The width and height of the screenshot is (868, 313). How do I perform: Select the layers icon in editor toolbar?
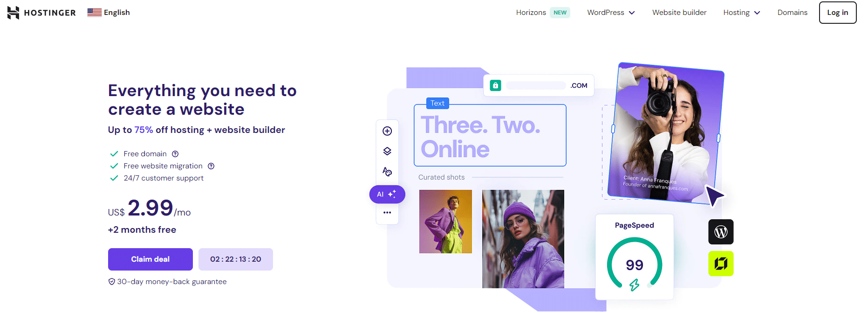387,151
